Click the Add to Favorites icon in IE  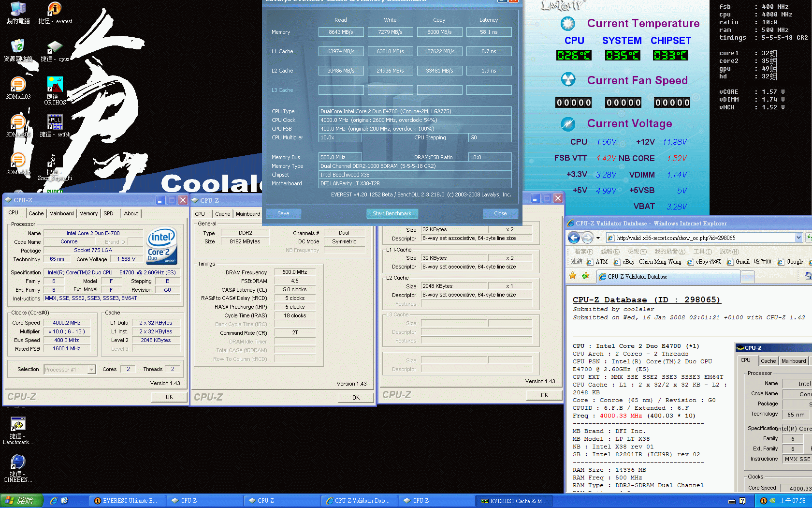[585, 276]
